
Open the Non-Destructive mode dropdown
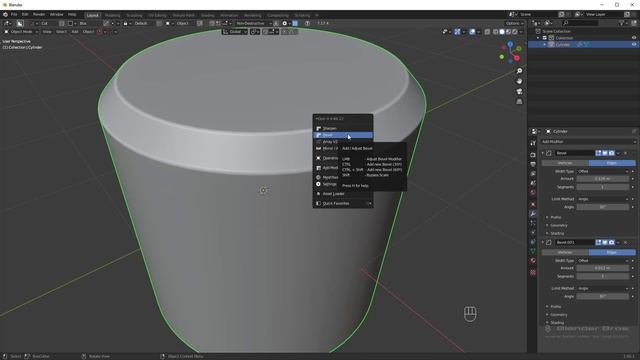[253, 23]
